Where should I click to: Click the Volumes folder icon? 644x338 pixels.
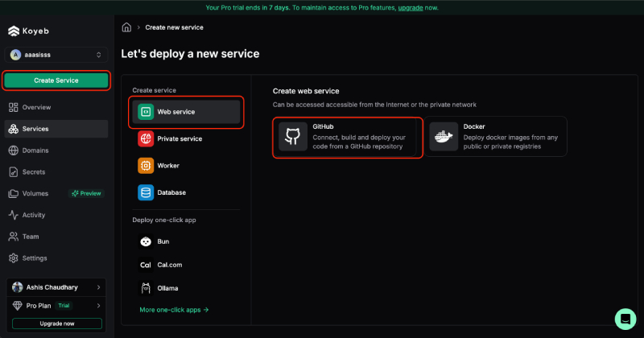point(13,193)
